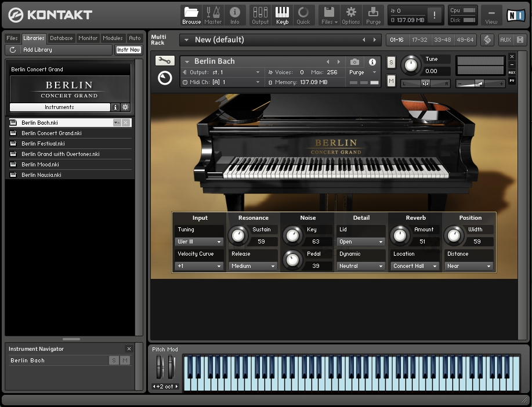Open the instrument Purge menu
The width and height of the screenshot is (532, 407).
(363, 72)
